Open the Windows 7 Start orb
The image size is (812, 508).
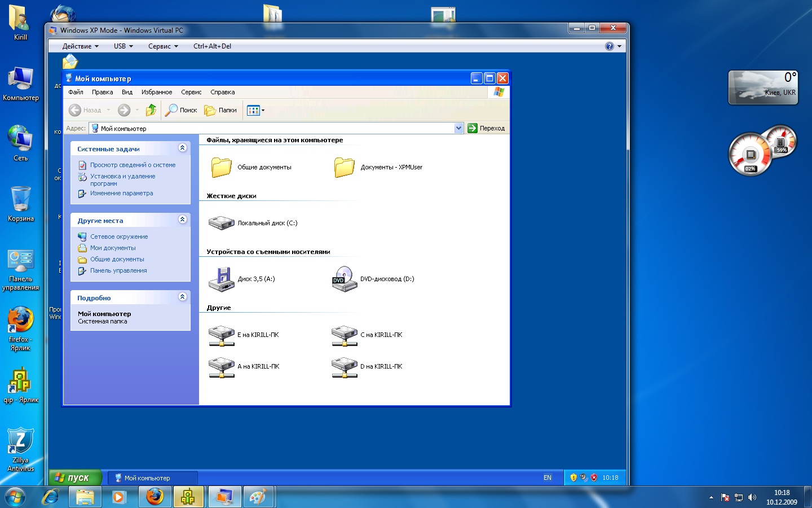15,497
